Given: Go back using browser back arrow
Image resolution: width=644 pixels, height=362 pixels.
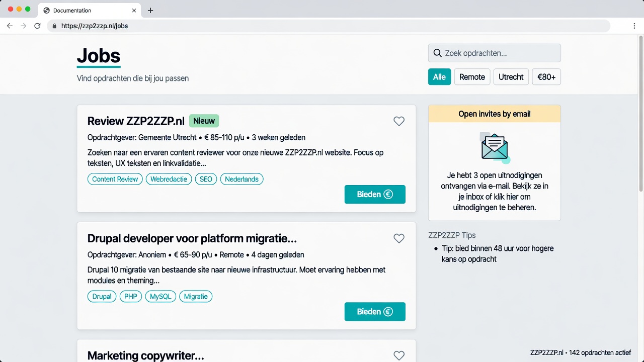Looking at the screenshot, I should tap(10, 26).
